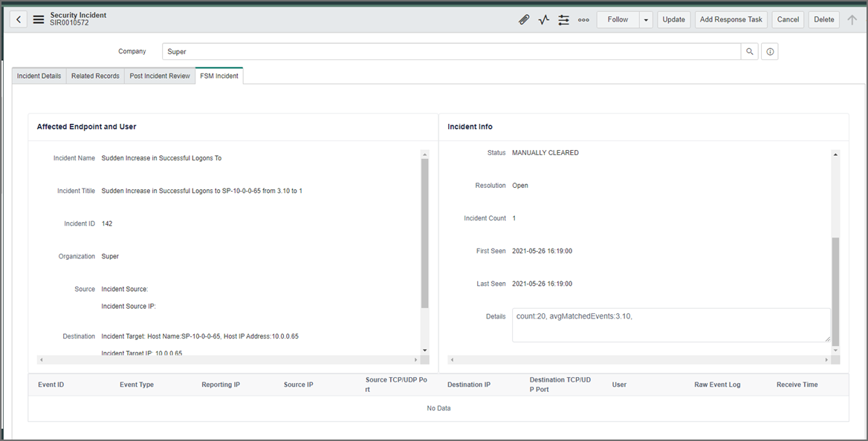Click the Update button
Screen dimensions: 868x441
674,19
